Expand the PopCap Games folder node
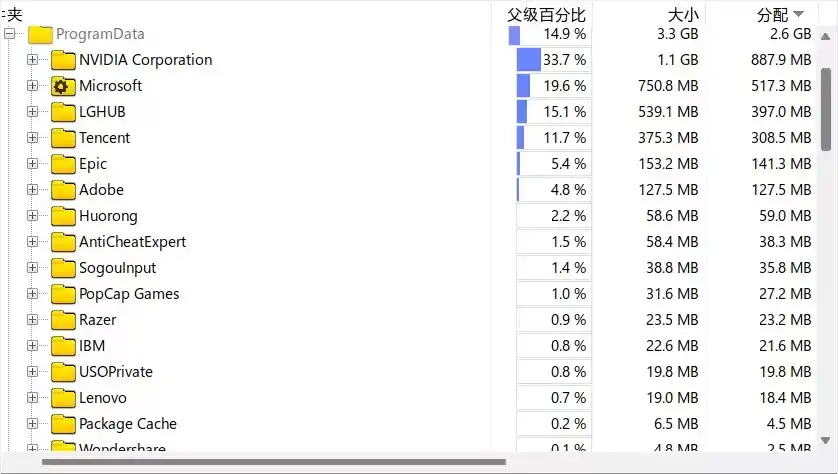Image resolution: width=838 pixels, height=474 pixels. click(x=33, y=294)
